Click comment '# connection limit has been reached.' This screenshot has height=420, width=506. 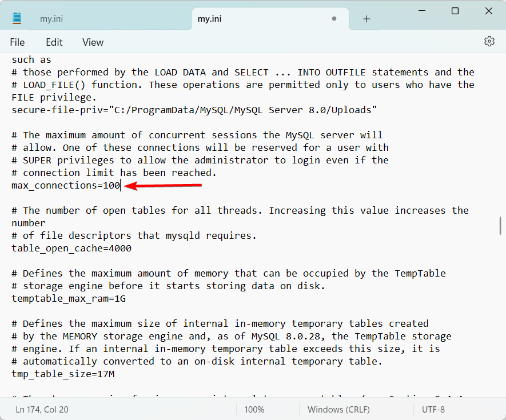tap(114, 173)
